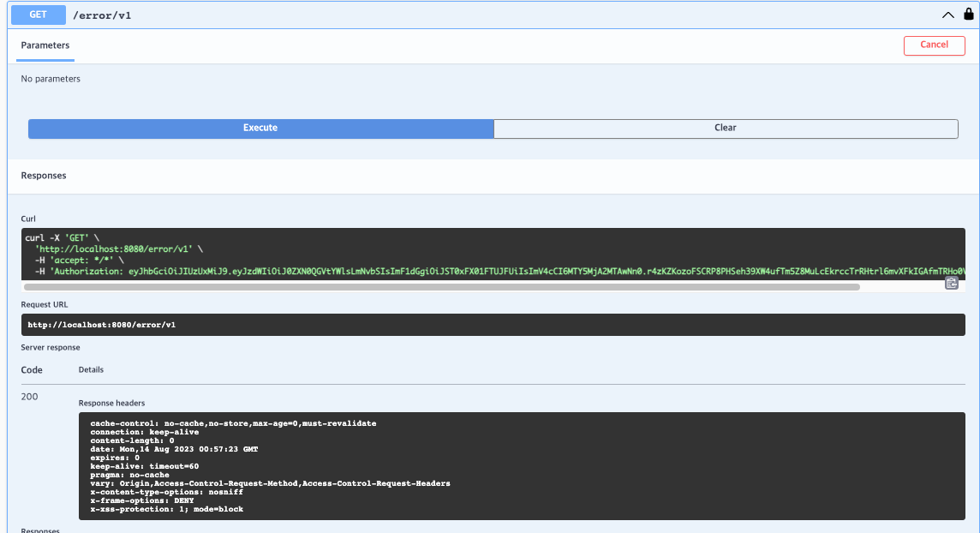Click the blue GET method badge

click(39, 15)
